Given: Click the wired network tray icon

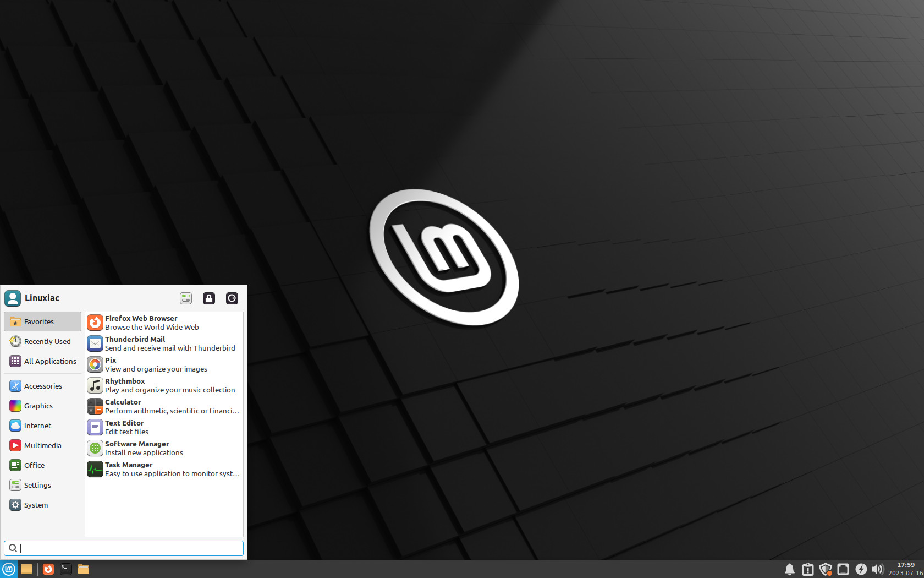Looking at the screenshot, I should point(843,569).
